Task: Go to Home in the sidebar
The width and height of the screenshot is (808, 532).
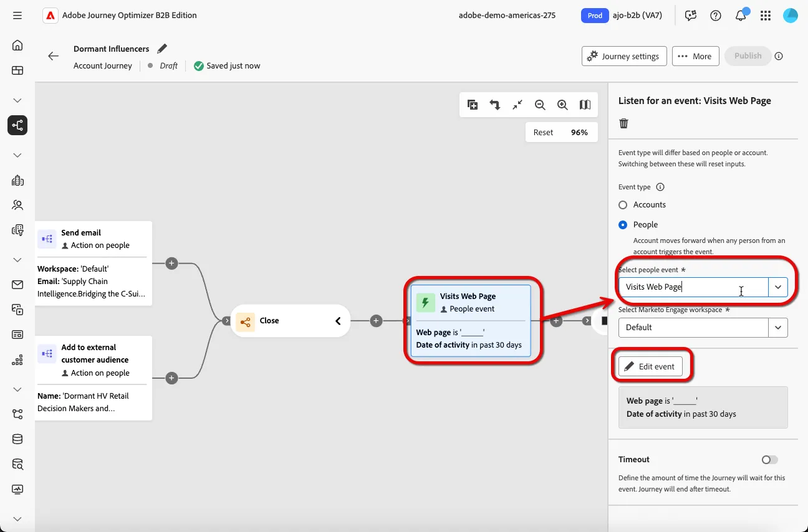Action: click(17, 45)
